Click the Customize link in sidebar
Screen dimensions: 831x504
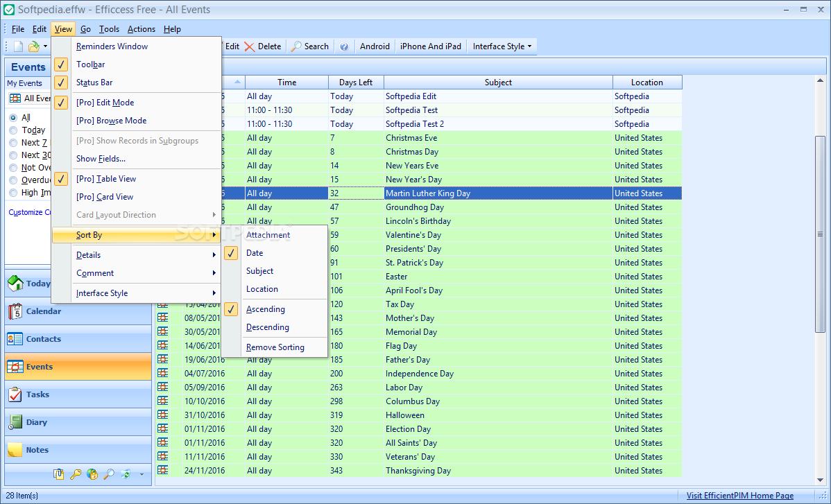pyautogui.click(x=29, y=212)
